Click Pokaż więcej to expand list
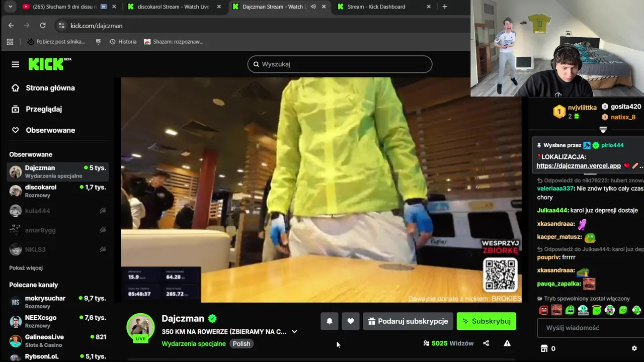 tap(26, 268)
